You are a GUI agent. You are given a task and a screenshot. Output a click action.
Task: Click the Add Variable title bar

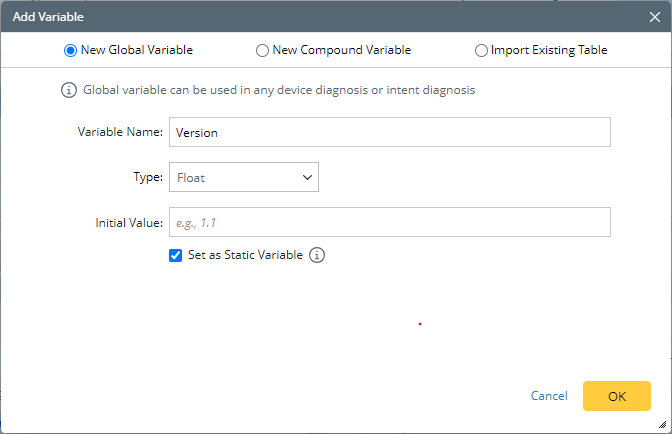coord(300,17)
